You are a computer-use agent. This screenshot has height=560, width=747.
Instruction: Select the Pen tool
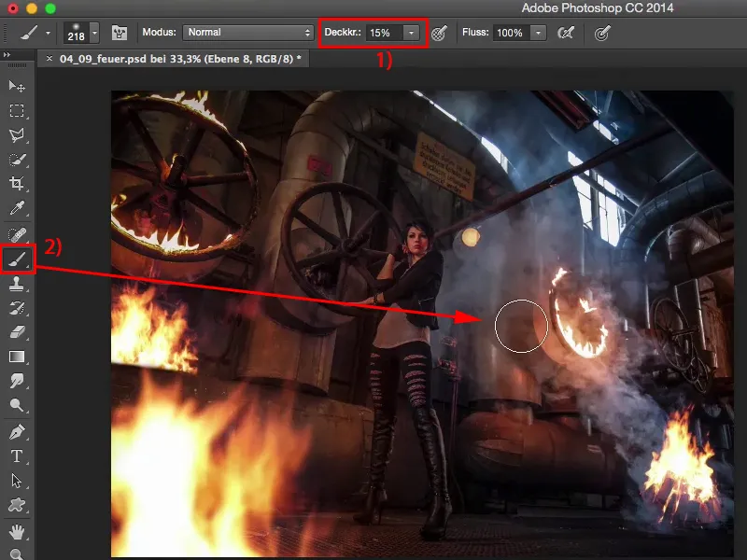pos(17,432)
